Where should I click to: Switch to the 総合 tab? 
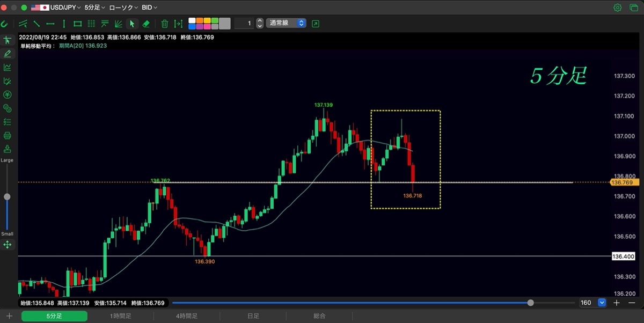click(319, 316)
